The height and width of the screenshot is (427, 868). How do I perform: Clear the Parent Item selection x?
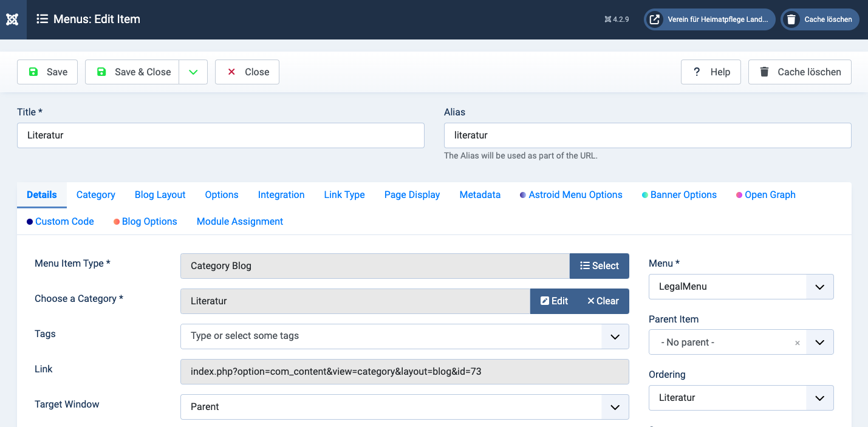tap(797, 343)
